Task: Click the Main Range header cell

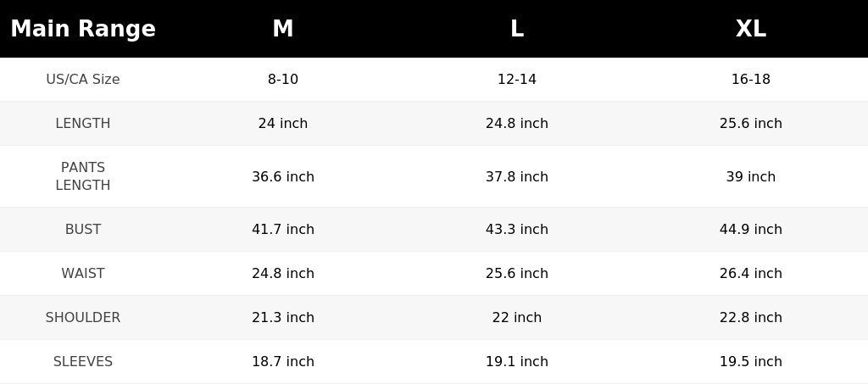Action: (83, 29)
